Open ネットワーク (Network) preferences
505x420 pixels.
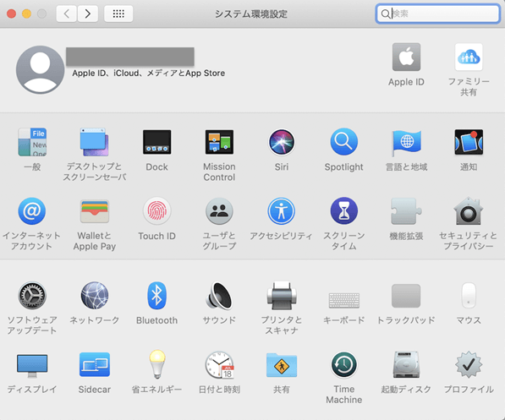point(95,296)
